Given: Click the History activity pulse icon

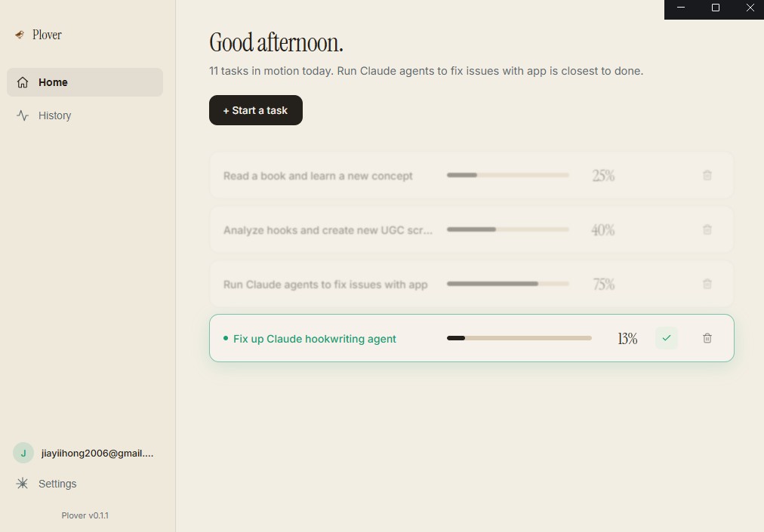Looking at the screenshot, I should 23,115.
